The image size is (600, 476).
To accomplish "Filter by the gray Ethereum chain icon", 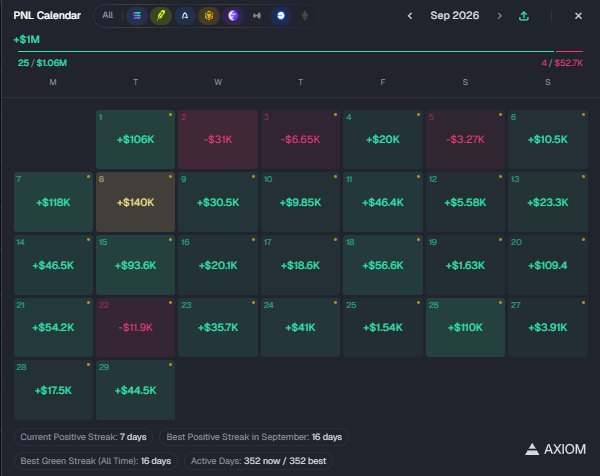I will coord(305,16).
